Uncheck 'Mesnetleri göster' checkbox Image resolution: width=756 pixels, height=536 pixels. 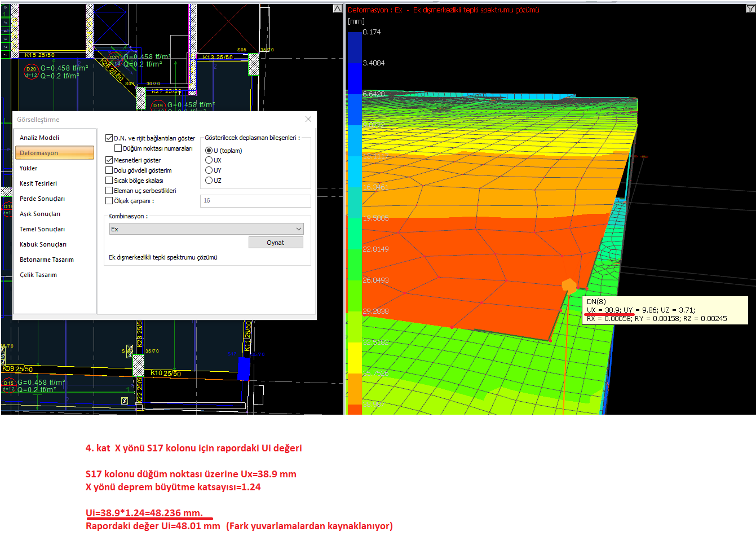tap(109, 160)
